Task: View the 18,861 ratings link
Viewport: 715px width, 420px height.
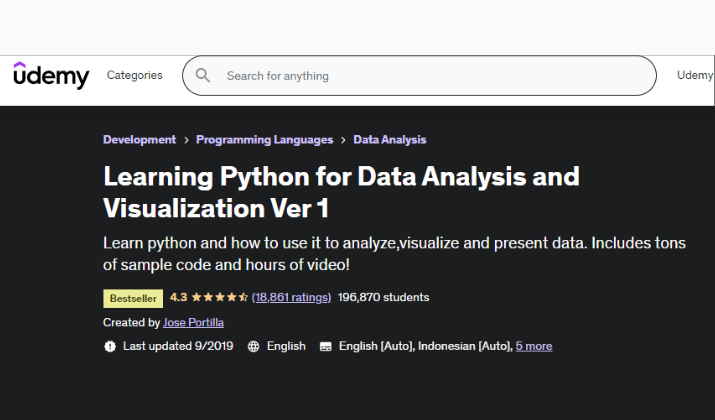Action: coord(291,297)
